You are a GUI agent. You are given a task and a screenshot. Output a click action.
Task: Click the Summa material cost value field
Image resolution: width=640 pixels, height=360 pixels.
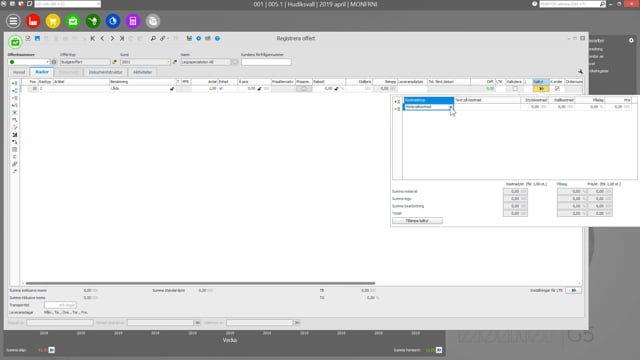[x=515, y=191]
